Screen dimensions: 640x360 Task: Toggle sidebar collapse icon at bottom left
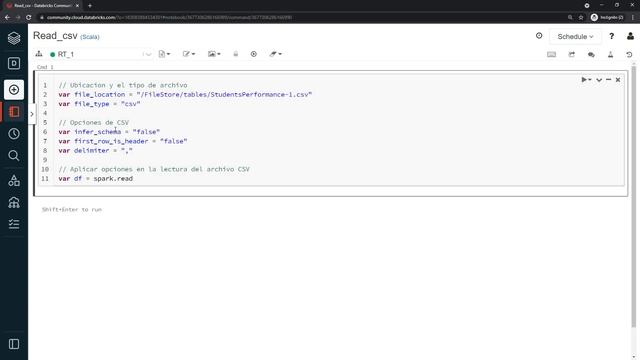pyautogui.click(x=14, y=344)
